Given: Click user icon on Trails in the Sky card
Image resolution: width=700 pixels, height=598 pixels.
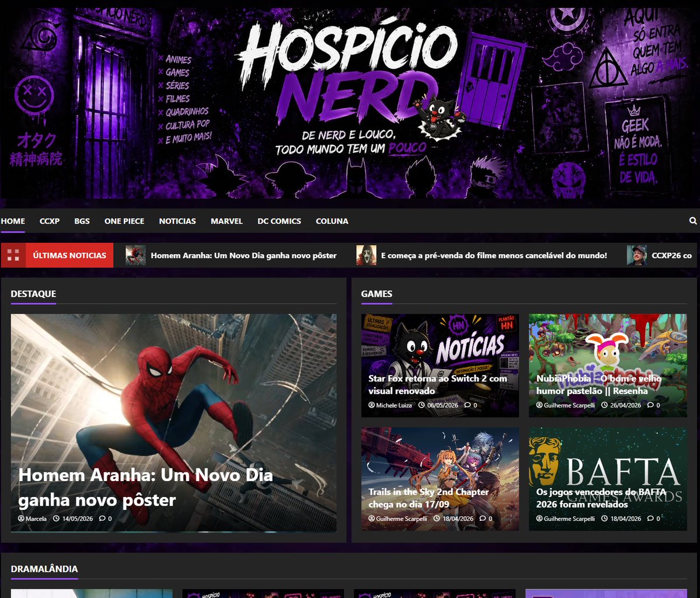Looking at the screenshot, I should (371, 519).
